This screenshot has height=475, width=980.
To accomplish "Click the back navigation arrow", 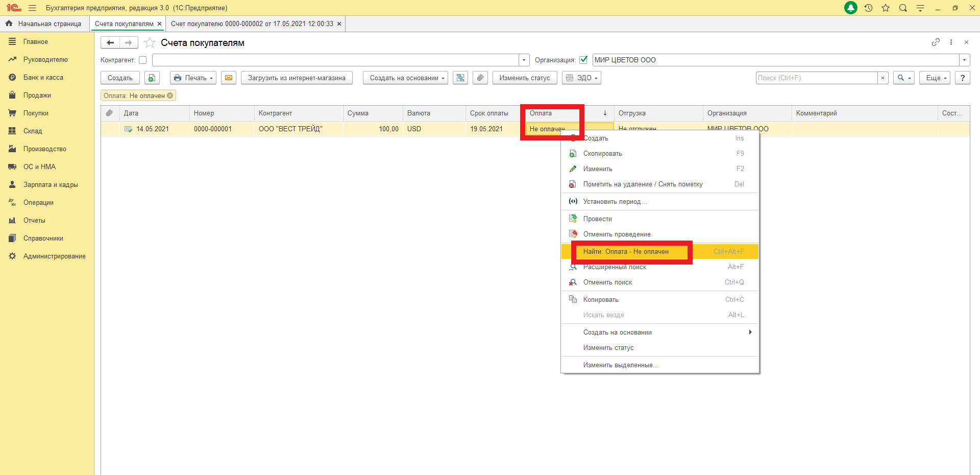I will (110, 43).
